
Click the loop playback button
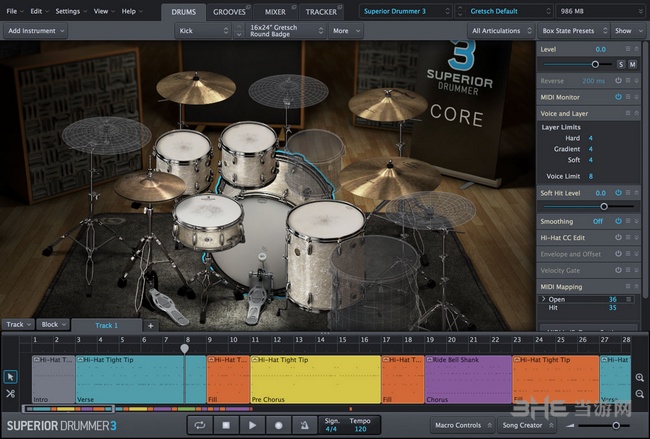point(201,425)
